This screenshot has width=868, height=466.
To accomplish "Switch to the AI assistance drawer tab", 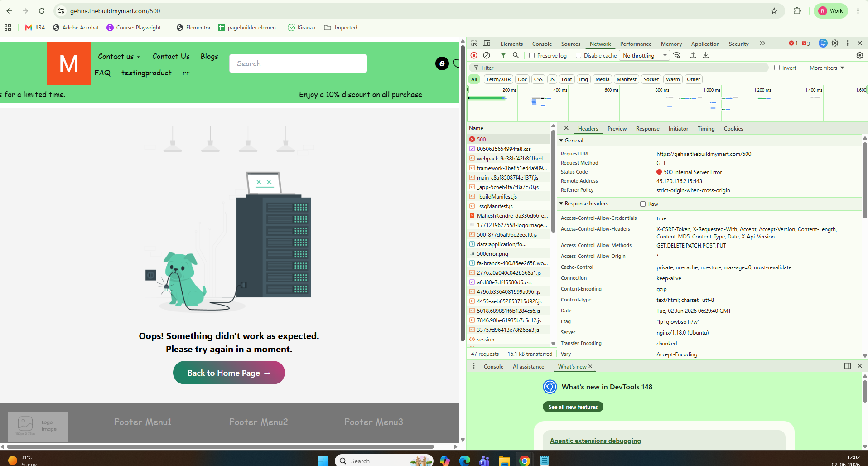I will point(528,366).
